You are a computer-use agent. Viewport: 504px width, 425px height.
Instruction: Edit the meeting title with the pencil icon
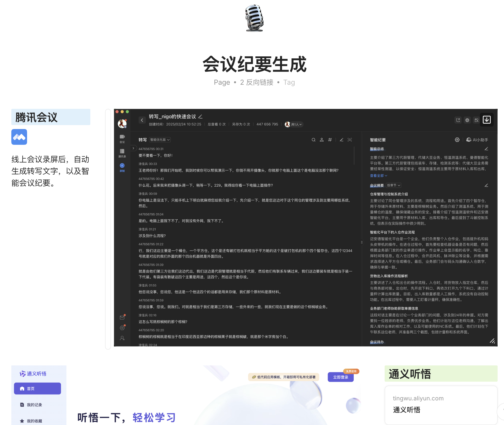pos(200,116)
